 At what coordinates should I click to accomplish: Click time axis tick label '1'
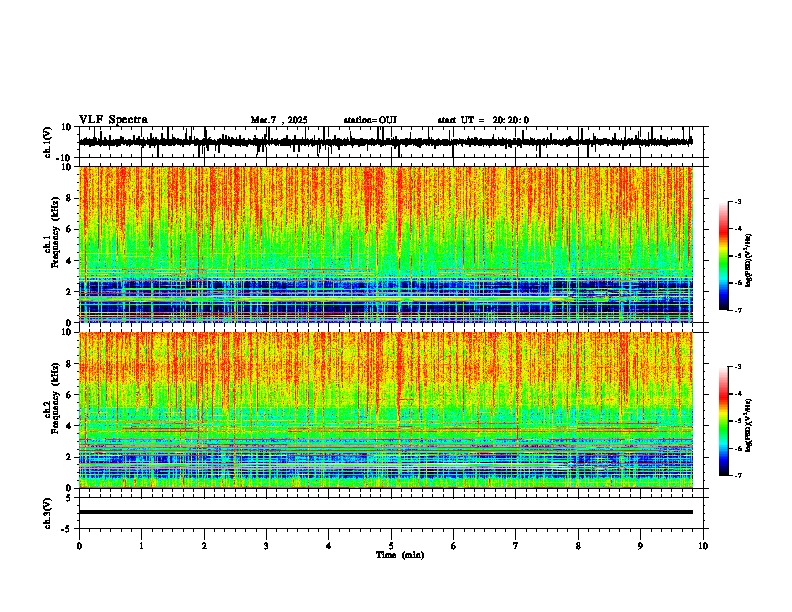click(141, 546)
